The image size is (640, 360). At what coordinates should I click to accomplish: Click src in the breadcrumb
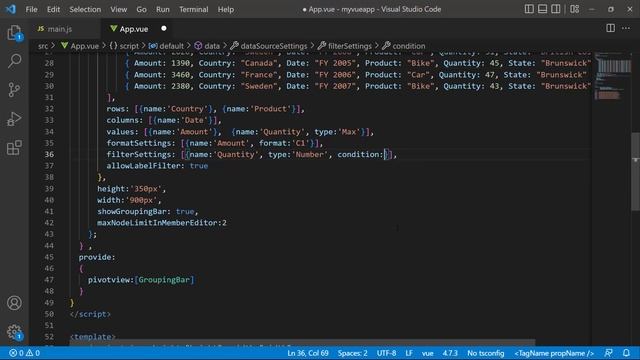pyautogui.click(x=43, y=46)
